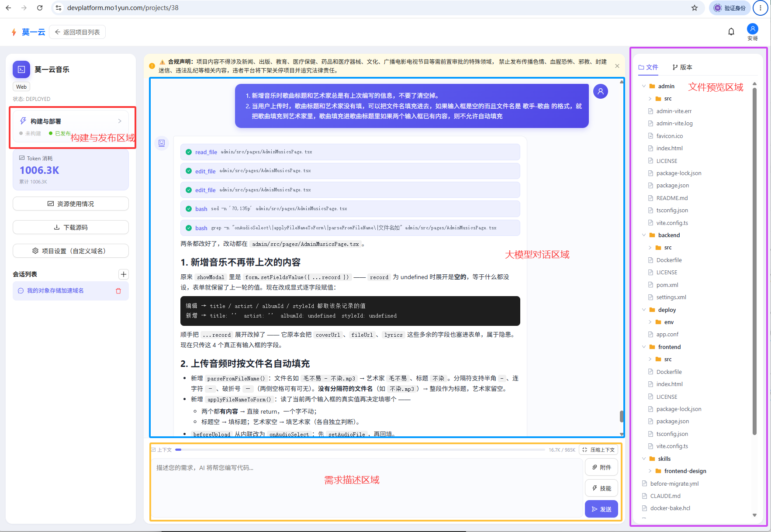Switch to the 文件 tab

(x=648, y=67)
